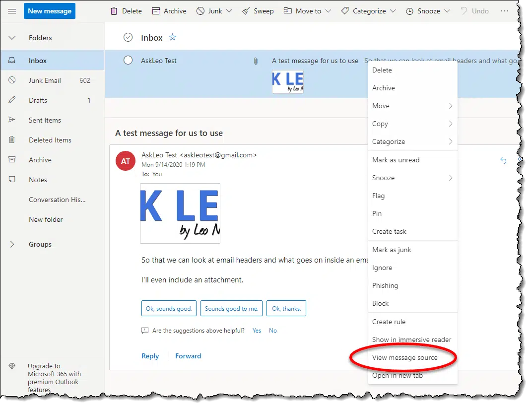Open the Snooze dropdown arrow in toolbar

(x=447, y=11)
